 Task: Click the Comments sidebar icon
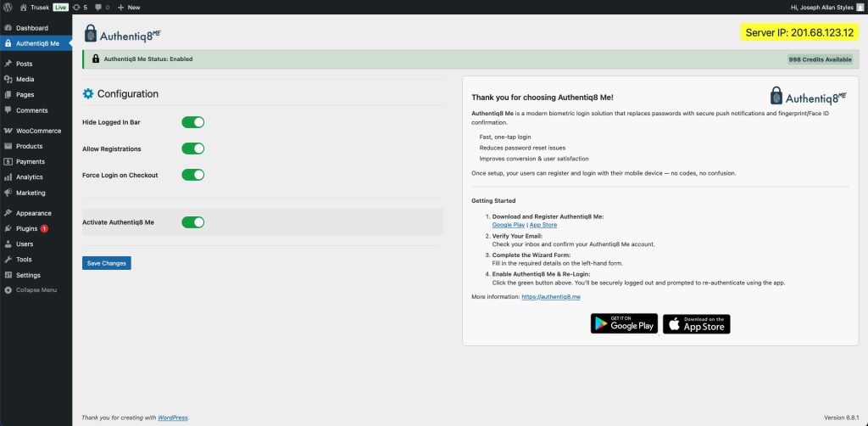8,110
